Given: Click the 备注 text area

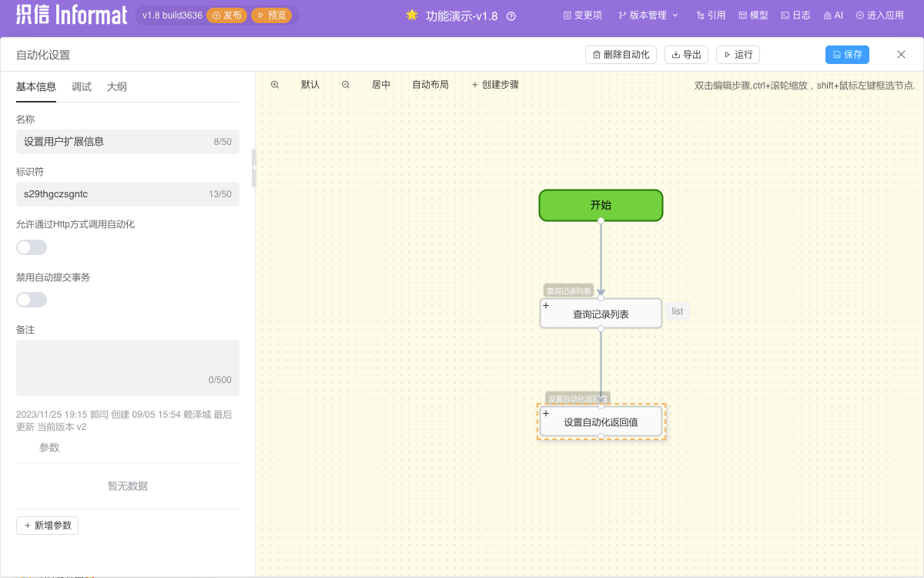Looking at the screenshot, I should click(x=128, y=368).
